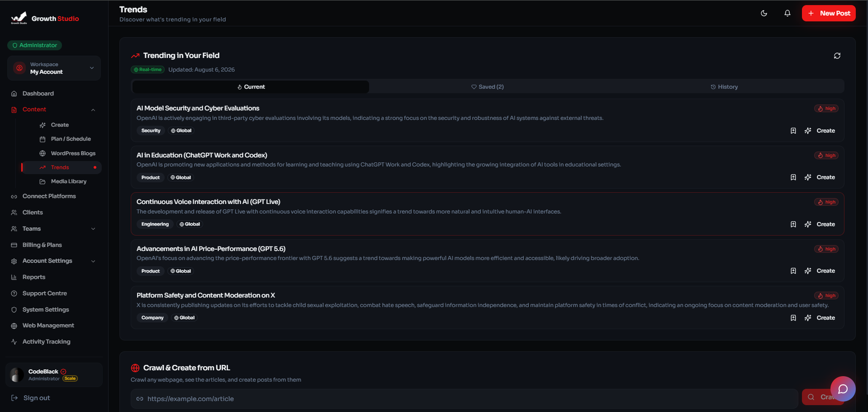Toggle dark mode moon icon
Image resolution: width=868 pixels, height=412 pixels.
point(764,13)
